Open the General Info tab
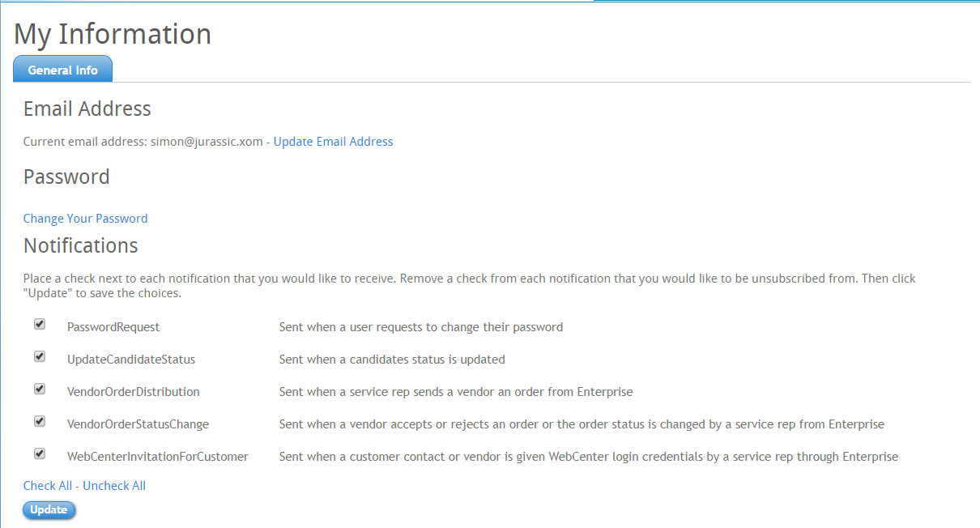 click(62, 70)
